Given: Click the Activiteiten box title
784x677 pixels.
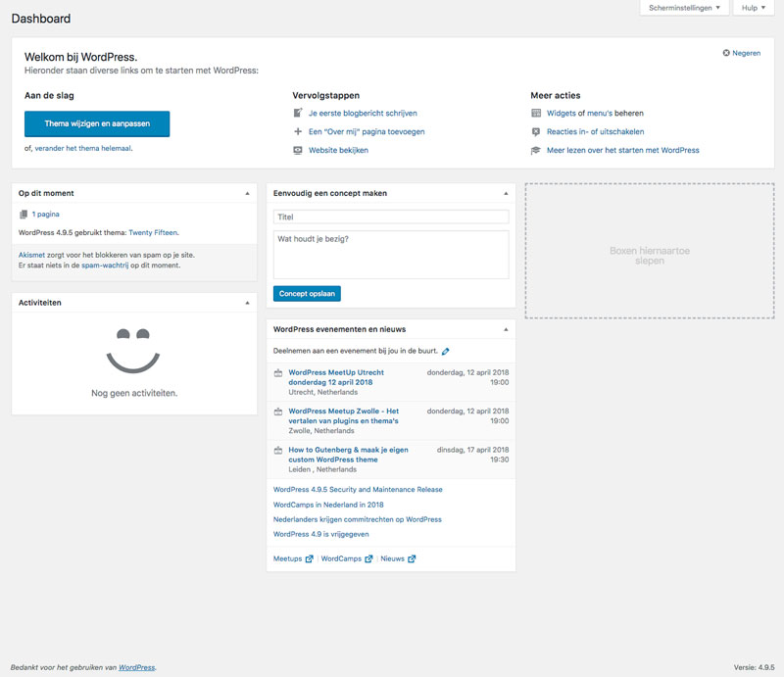Looking at the screenshot, I should 40,303.
